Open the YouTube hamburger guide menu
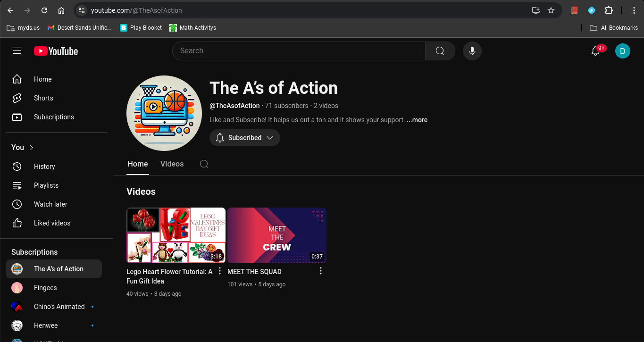The height and width of the screenshot is (342, 644). [x=17, y=51]
